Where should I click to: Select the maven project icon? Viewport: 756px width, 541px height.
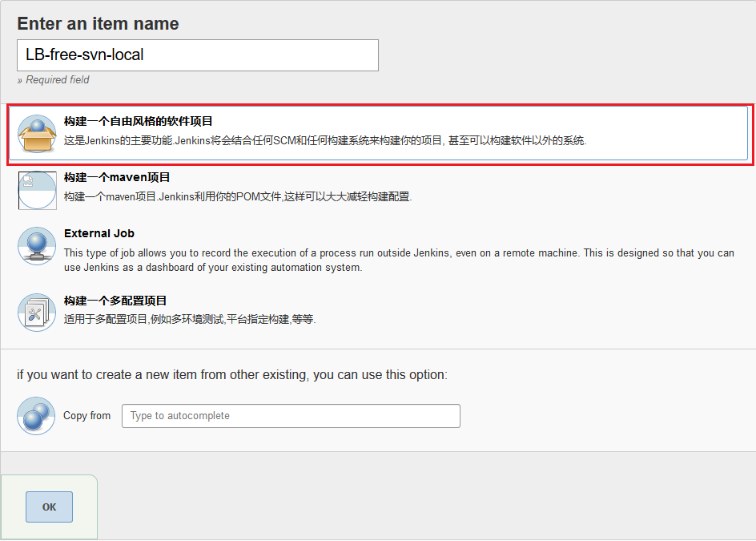click(37, 190)
